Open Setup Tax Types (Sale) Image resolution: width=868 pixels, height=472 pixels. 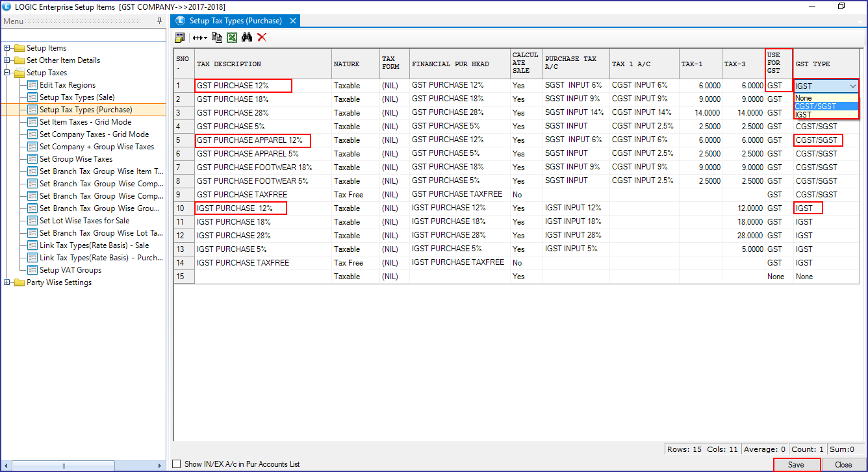(x=77, y=97)
